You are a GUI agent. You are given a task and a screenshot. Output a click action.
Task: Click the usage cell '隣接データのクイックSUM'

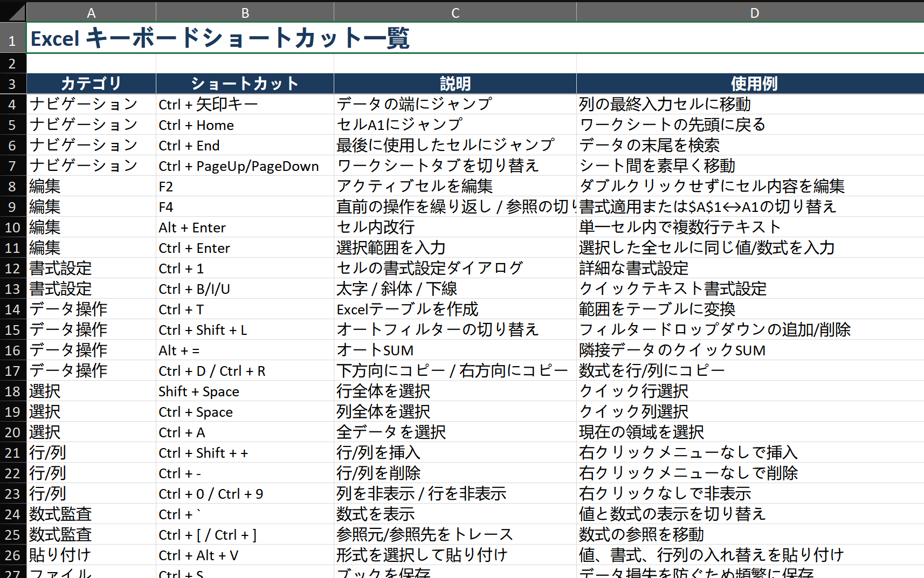(750, 350)
